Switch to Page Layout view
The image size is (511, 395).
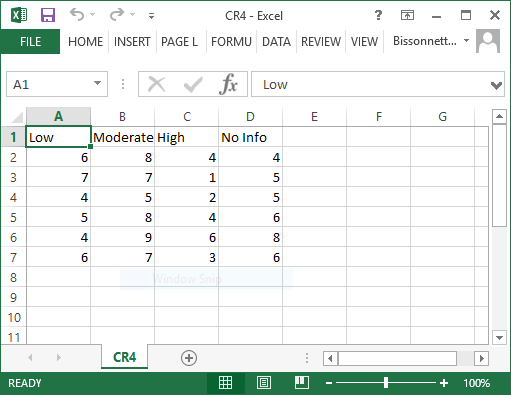coord(264,383)
